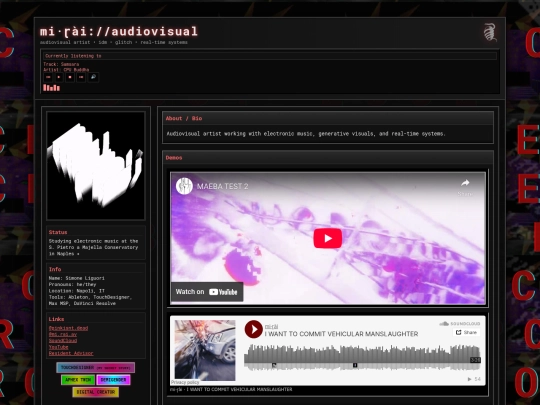Open the @mi.rai.av link
This screenshot has height=405, width=540.
click(63, 334)
